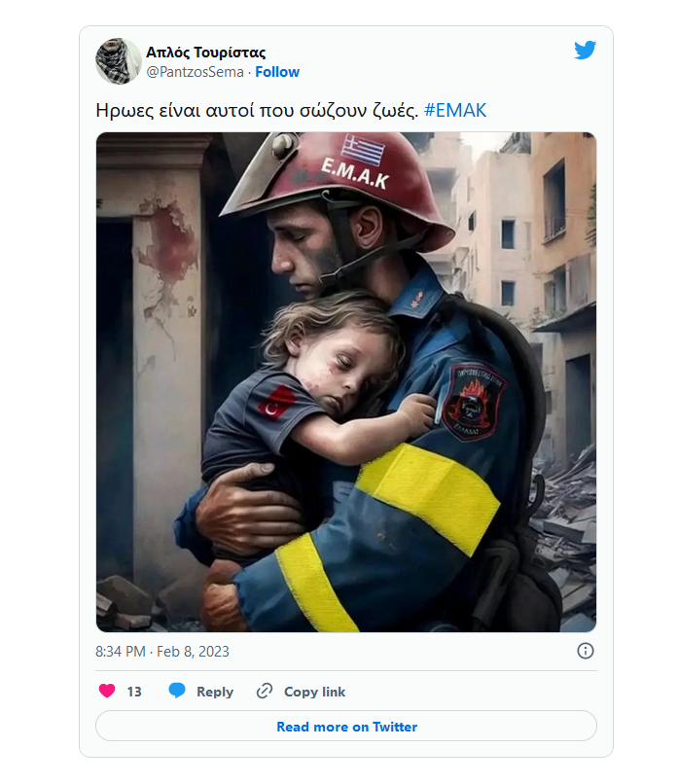Click the like count 13
Viewport: 678px width, 784px height.
[134, 692]
